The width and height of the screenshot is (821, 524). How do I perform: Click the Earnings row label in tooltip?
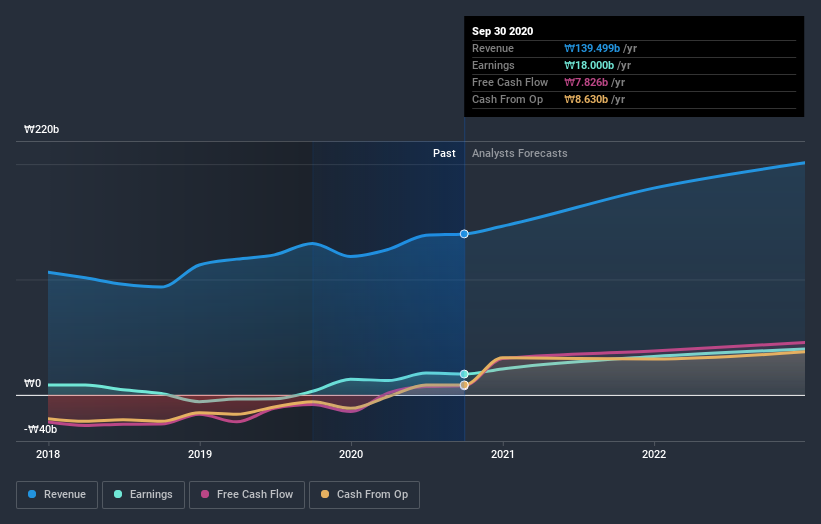pyautogui.click(x=493, y=65)
